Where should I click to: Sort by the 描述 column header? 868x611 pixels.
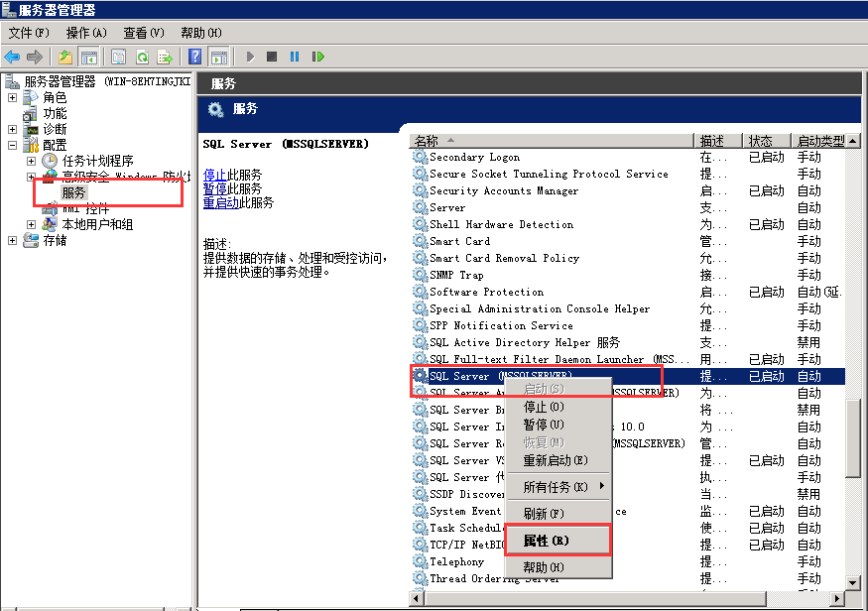click(x=718, y=141)
